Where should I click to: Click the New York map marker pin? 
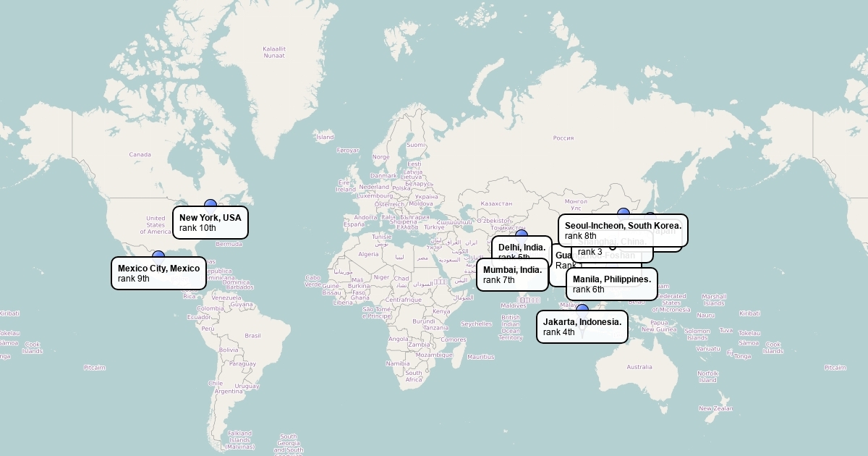[x=210, y=205]
